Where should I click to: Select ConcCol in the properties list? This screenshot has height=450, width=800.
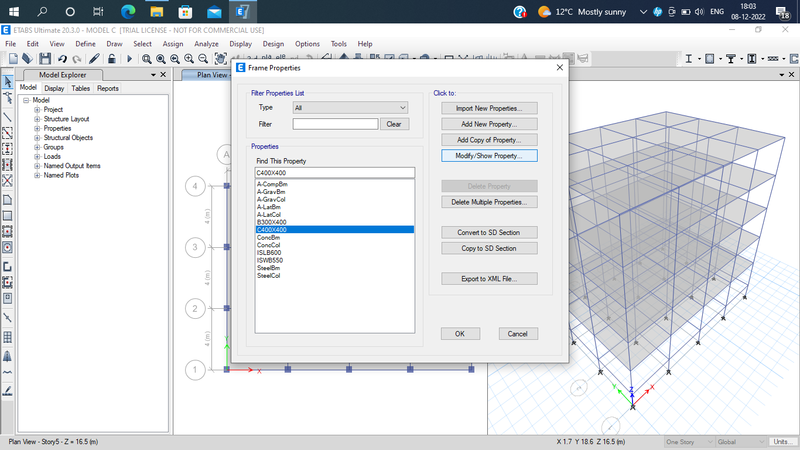pos(335,245)
